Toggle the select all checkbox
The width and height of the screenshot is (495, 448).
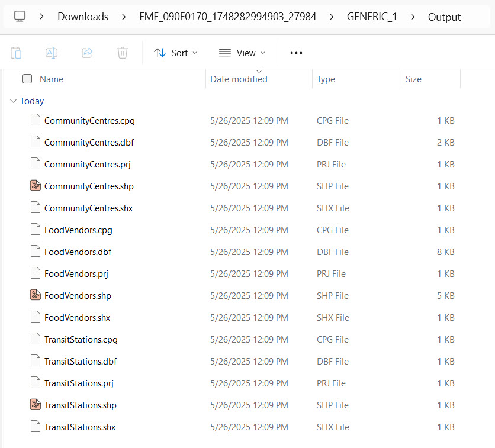coord(27,79)
